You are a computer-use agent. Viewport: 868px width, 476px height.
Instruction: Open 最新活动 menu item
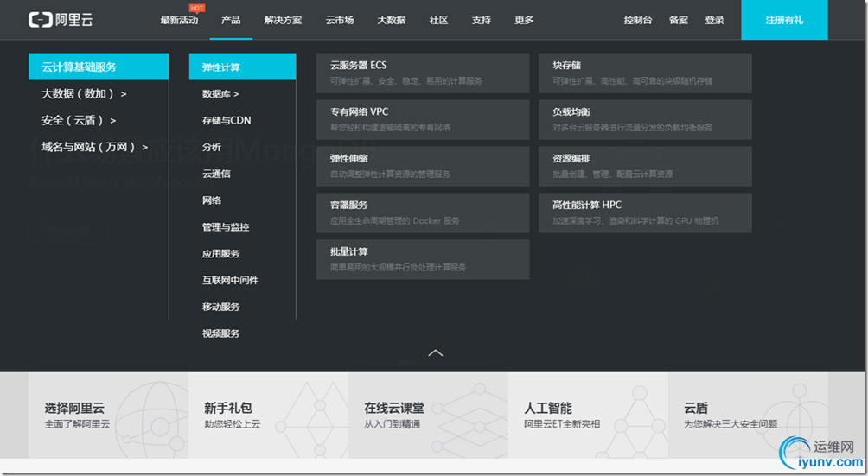point(179,21)
